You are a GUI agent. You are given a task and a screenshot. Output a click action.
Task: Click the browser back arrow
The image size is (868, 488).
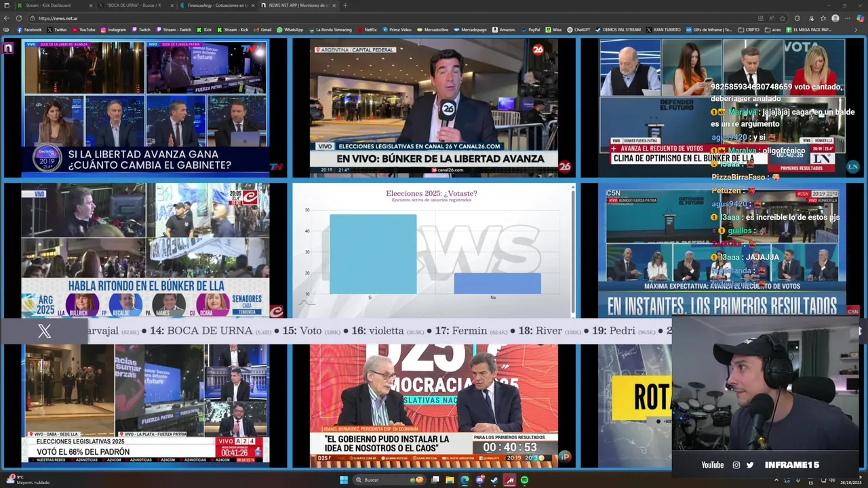point(6,18)
